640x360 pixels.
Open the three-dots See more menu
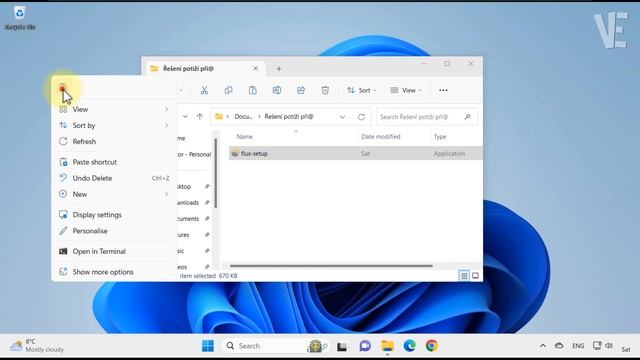pyautogui.click(x=443, y=90)
